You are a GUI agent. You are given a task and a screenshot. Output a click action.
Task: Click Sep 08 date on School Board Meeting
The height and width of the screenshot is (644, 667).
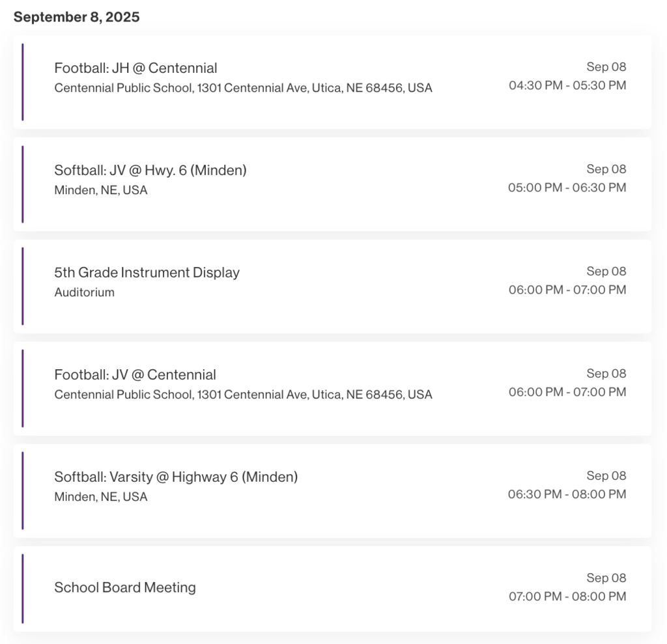tap(606, 578)
